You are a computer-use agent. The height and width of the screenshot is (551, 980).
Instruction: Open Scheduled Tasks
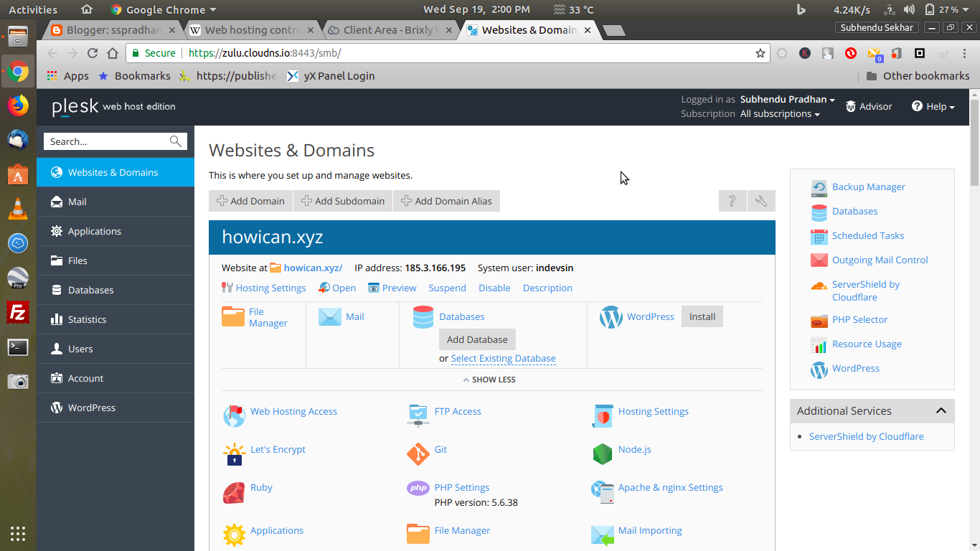coord(868,235)
